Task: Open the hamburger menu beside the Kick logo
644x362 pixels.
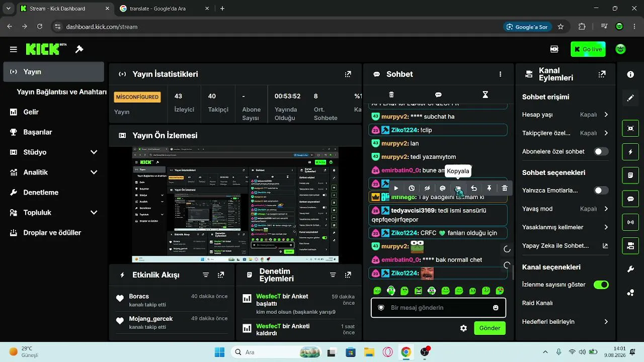Action: coord(14,49)
